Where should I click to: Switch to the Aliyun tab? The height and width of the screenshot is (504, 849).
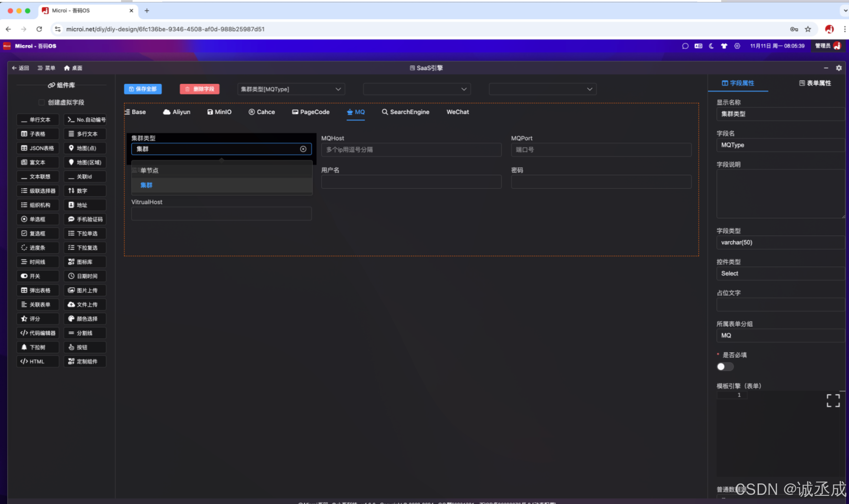pos(177,112)
